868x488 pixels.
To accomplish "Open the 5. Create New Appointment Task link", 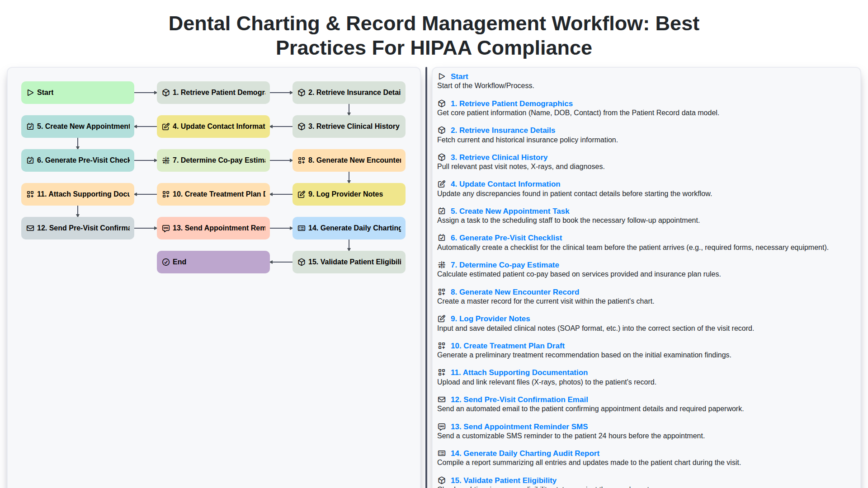I will pyautogui.click(x=510, y=211).
